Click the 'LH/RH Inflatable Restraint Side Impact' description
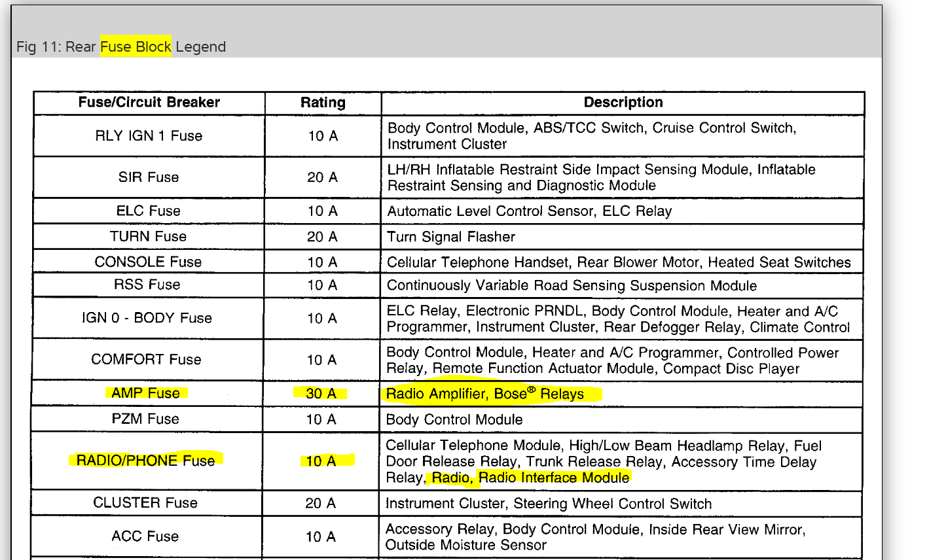Viewport: 929px width, 560px height. (x=602, y=177)
